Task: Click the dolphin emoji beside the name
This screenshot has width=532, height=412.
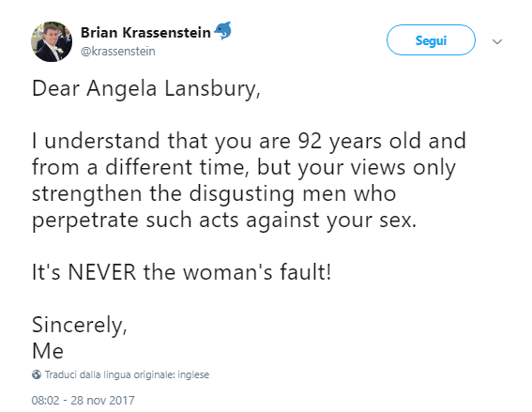Action: [x=223, y=31]
